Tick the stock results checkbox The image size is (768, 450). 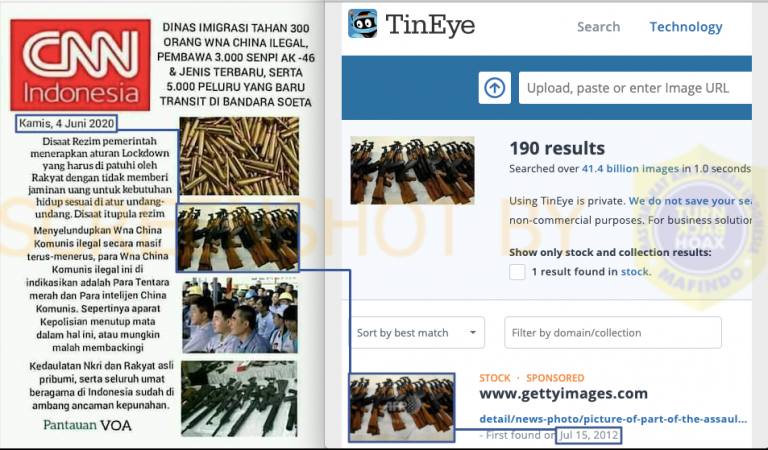[517, 272]
